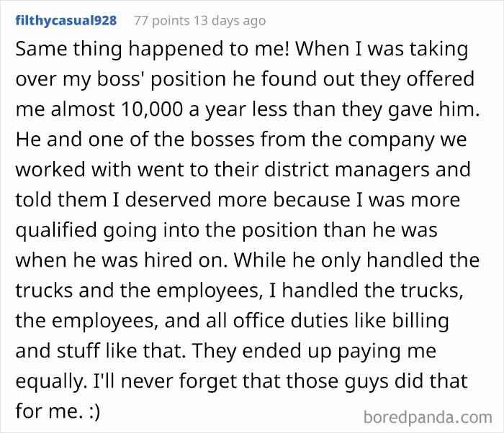Image resolution: width=504 pixels, height=433 pixels.
Task: Click the word 'qualified' in the comment
Action: 54,230
